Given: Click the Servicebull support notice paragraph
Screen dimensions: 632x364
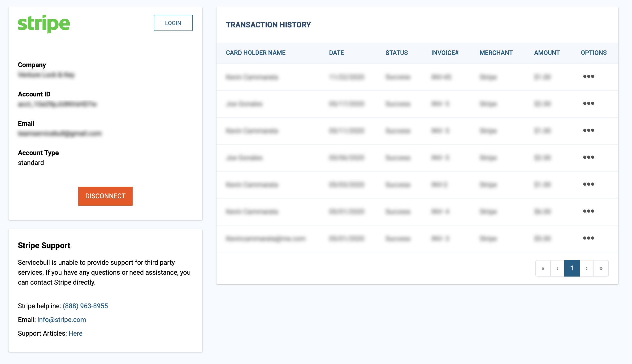Looking at the screenshot, I should [x=104, y=272].
